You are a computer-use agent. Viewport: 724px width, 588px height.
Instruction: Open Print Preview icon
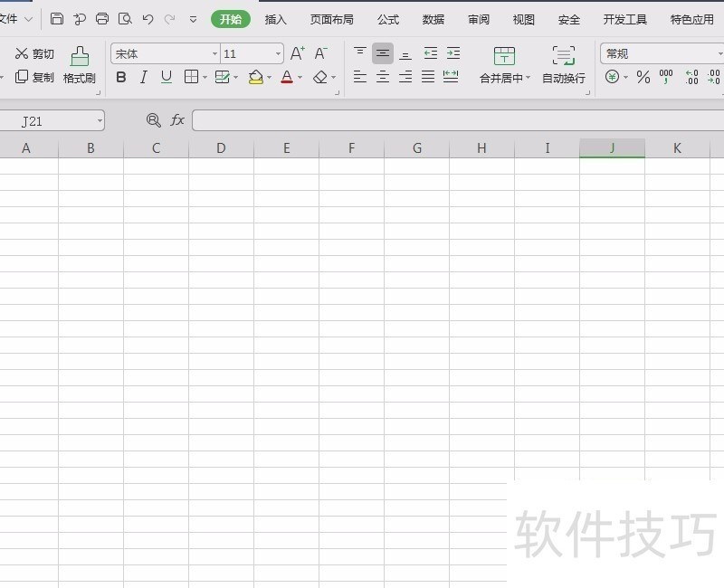click(x=125, y=18)
